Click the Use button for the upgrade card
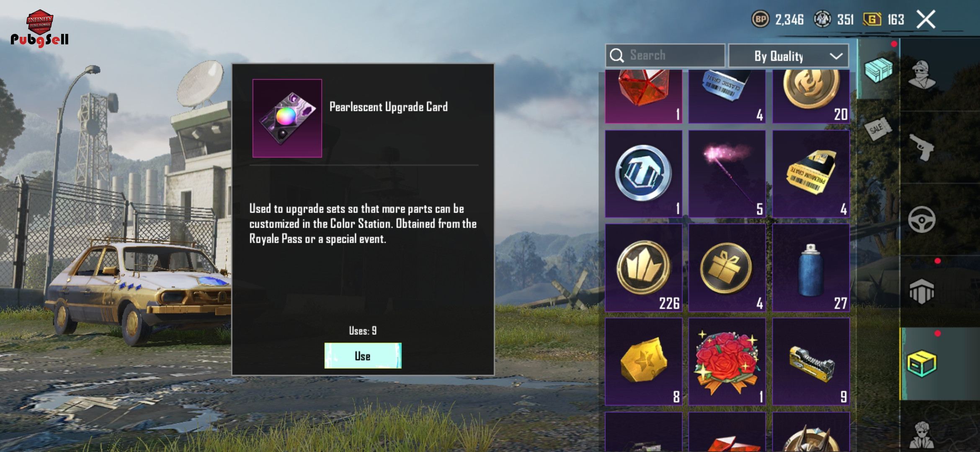 (363, 356)
